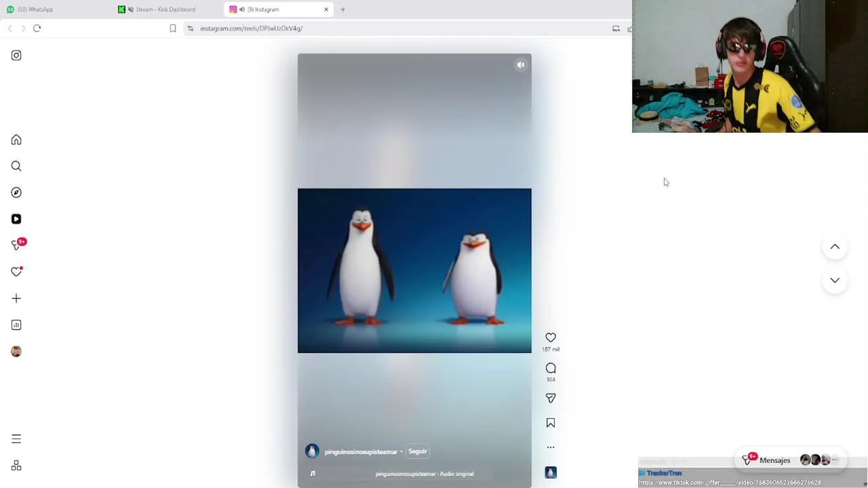868x488 pixels.
Task: Open the Reels section in the sidebar
Action: tap(16, 219)
